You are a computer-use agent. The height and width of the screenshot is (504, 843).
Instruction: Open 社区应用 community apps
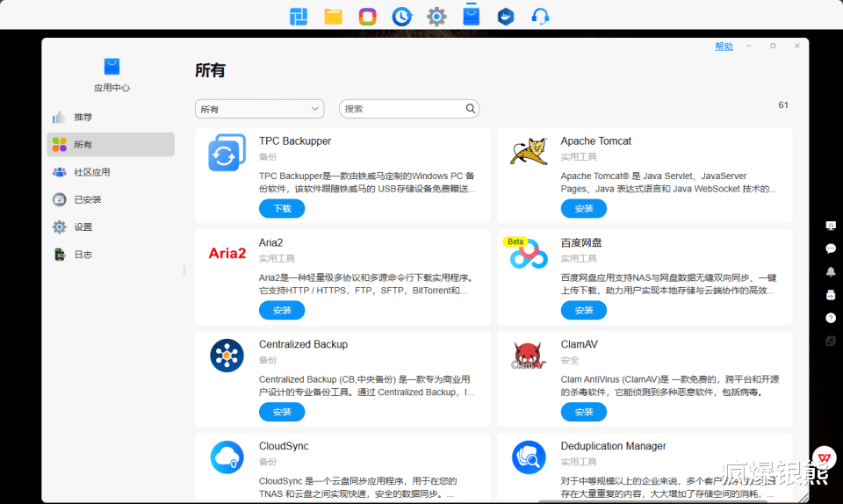coord(111,172)
